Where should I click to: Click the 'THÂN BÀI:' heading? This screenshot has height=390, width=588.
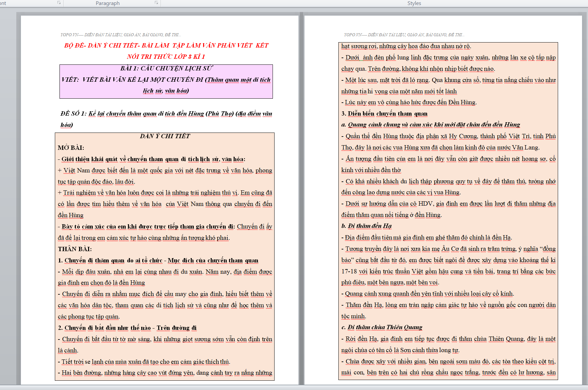75,249
